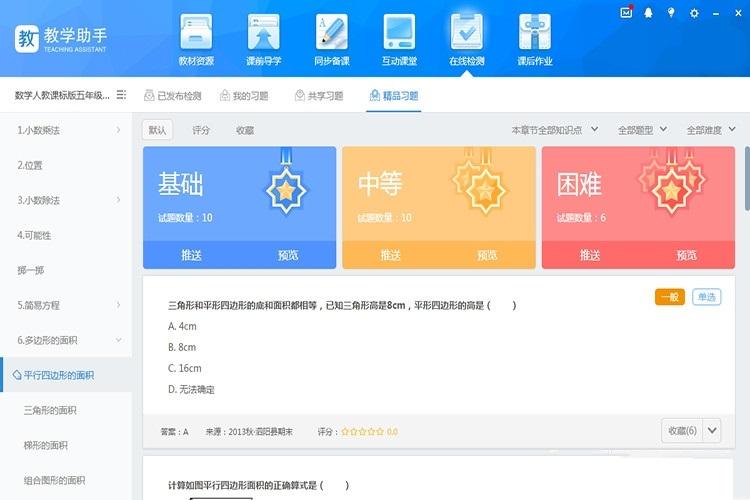
Task: Click answer option A. 4cm
Action: (x=182, y=326)
